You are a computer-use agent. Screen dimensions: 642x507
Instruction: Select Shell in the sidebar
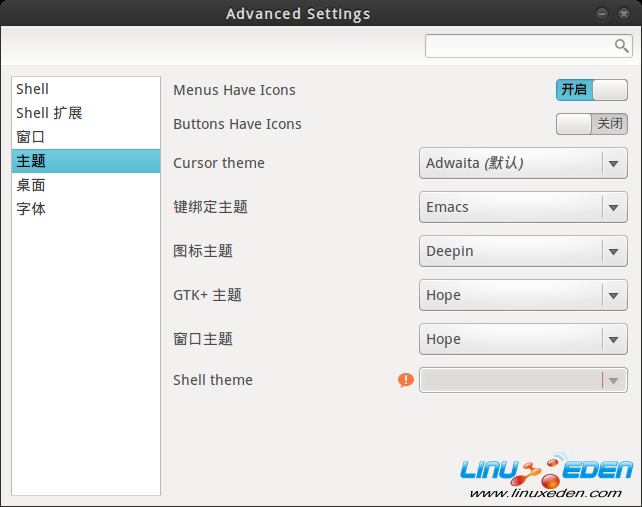point(33,89)
